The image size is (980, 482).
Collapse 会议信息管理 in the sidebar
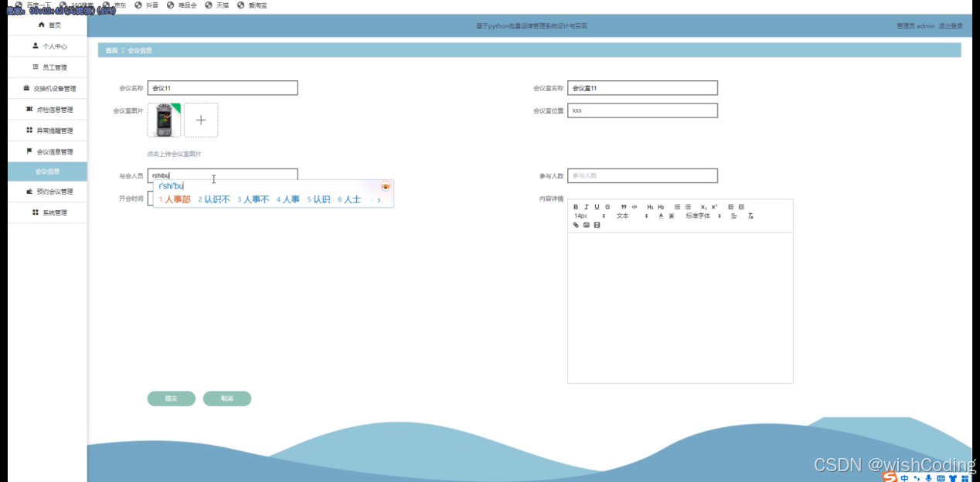tap(49, 151)
